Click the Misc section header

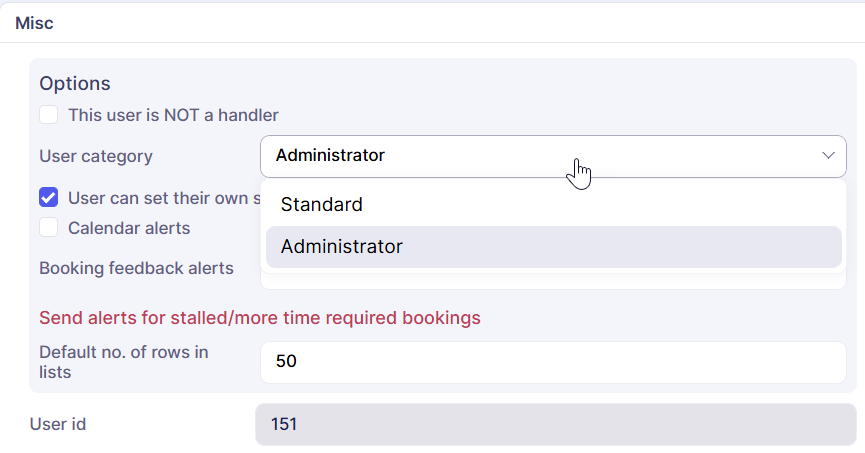click(x=35, y=23)
